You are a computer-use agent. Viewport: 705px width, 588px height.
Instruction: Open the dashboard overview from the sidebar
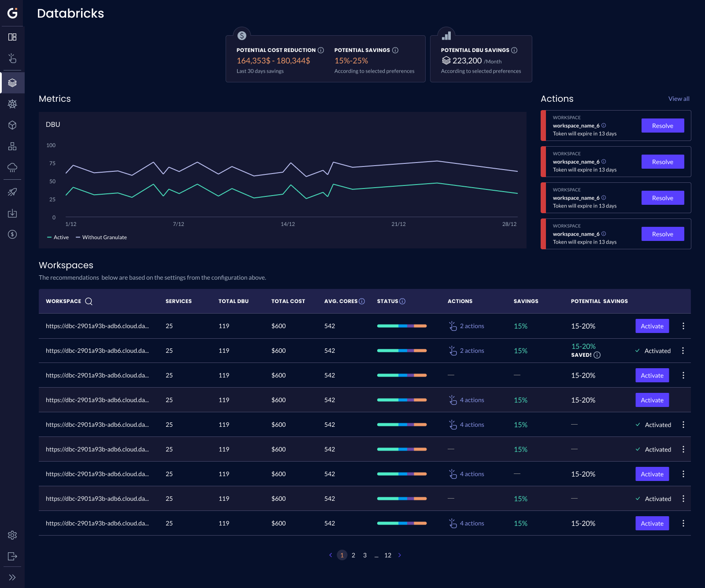(12, 37)
